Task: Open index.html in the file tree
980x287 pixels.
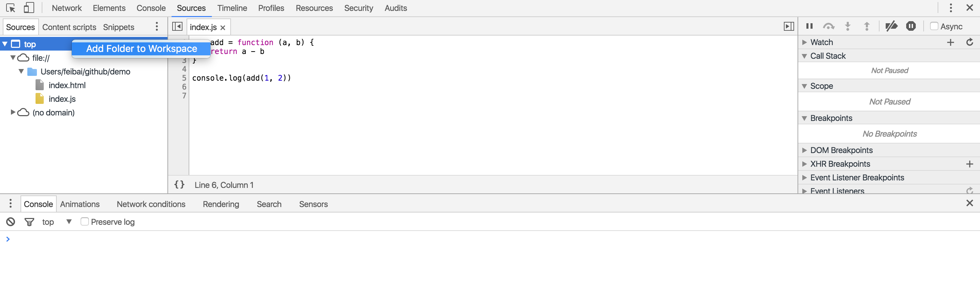Action: (67, 85)
